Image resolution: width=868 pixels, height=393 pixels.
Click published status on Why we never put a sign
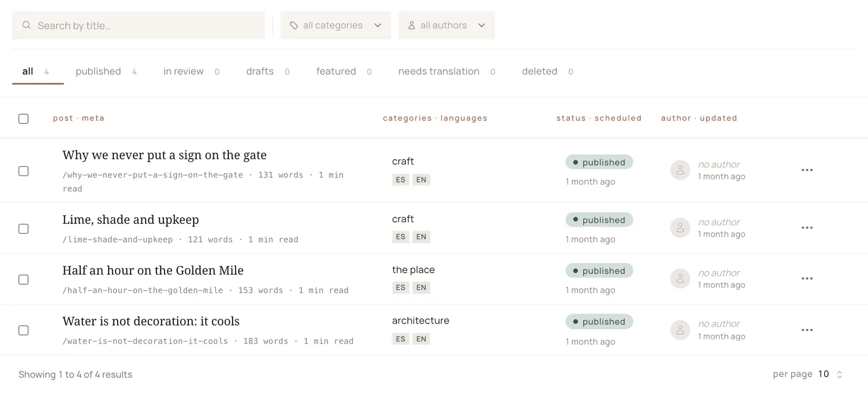point(599,162)
